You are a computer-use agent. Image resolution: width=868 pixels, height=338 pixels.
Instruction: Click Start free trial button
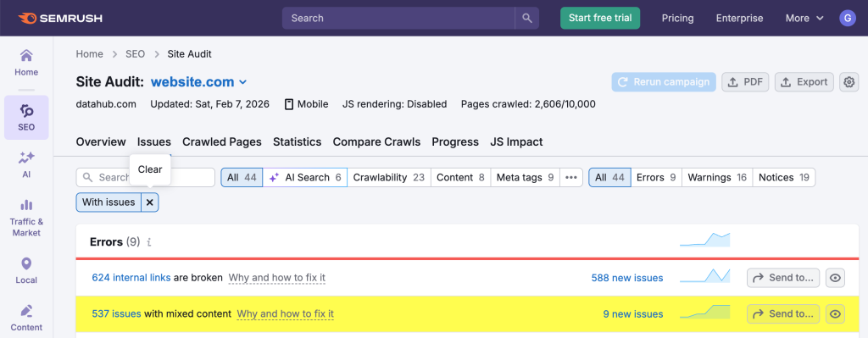click(600, 19)
